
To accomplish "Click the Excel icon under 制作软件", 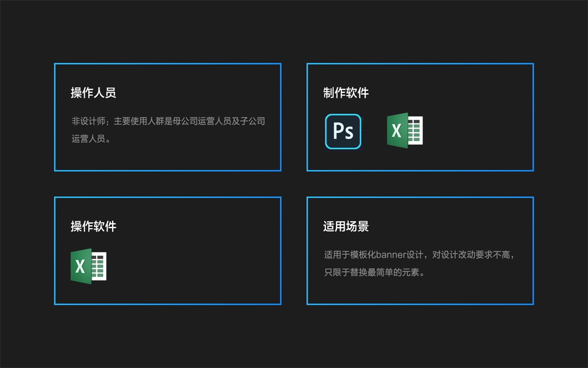I will pos(405,130).
